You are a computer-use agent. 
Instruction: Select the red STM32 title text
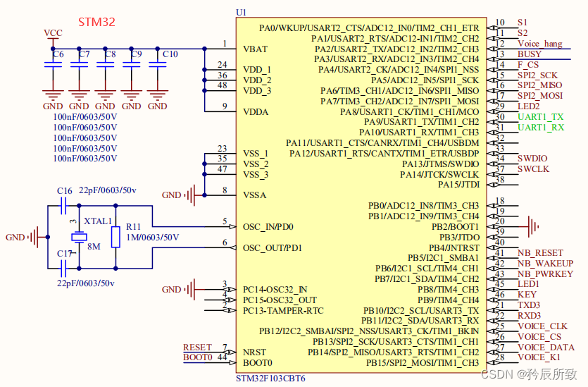96,22
